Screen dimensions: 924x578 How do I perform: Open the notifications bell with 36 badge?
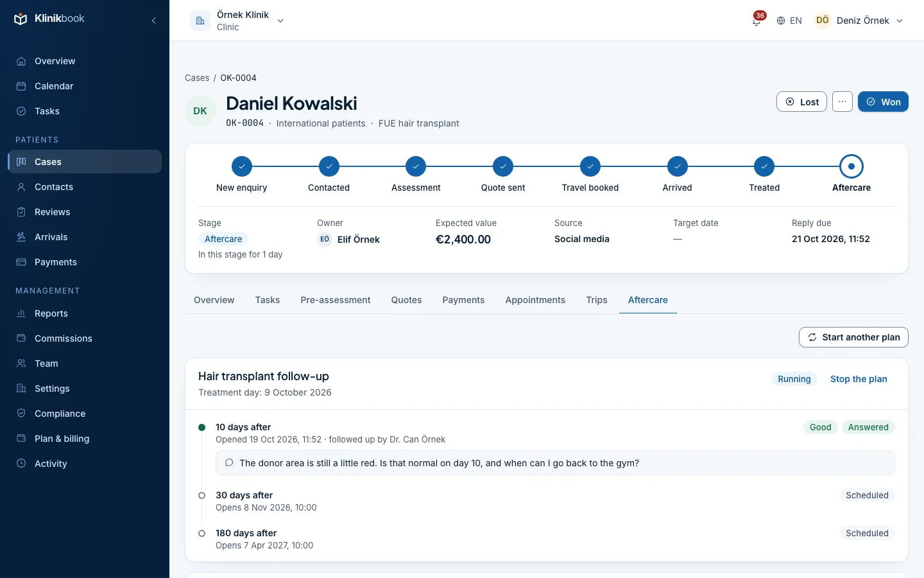tap(757, 20)
